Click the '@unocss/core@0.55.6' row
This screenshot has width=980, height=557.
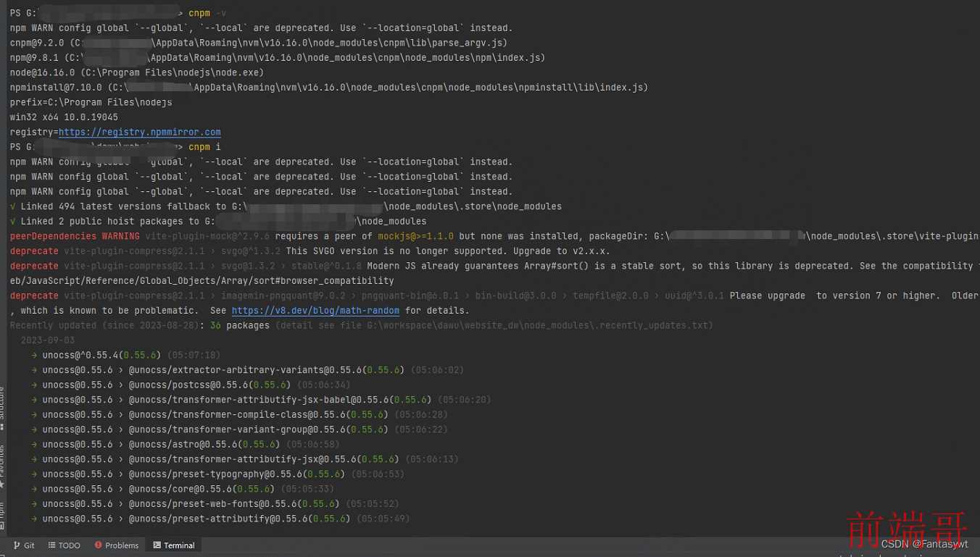(x=183, y=489)
